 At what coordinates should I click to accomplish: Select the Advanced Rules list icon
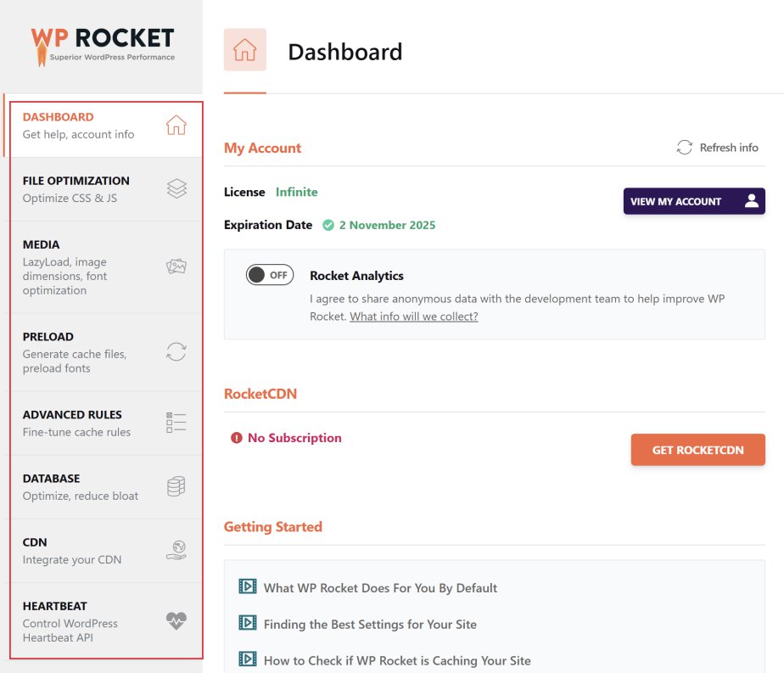click(x=176, y=422)
